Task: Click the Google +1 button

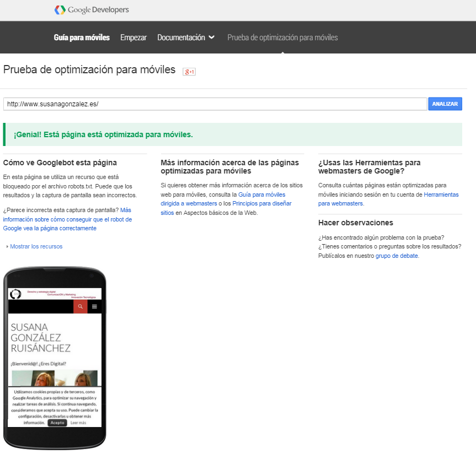Action: point(189,72)
